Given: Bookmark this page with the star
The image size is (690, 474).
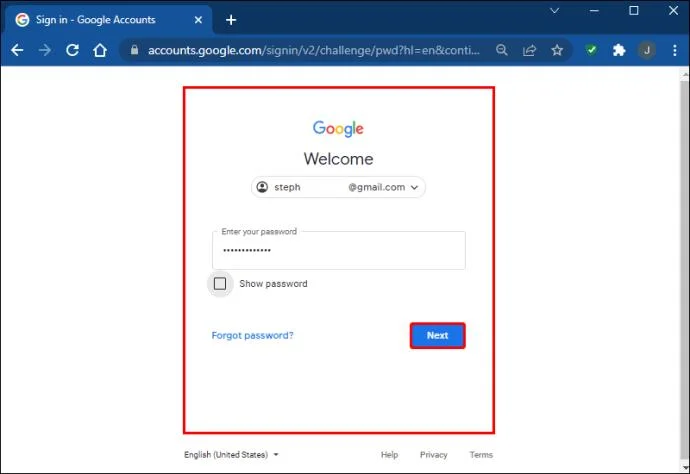Looking at the screenshot, I should pos(557,50).
